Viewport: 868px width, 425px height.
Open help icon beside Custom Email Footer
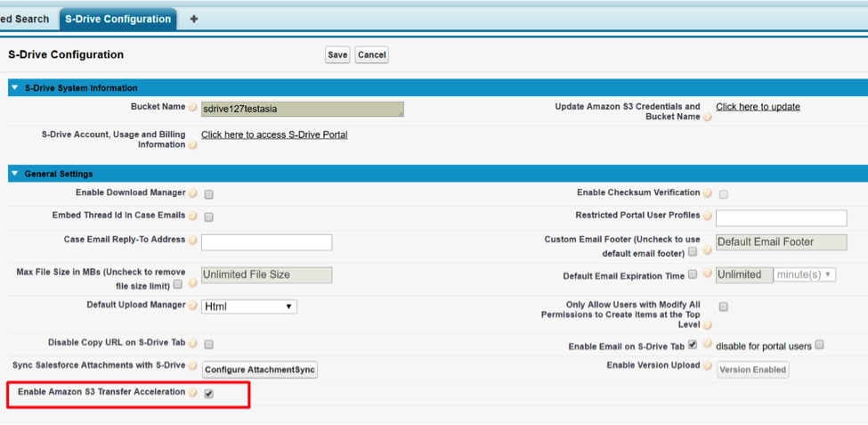[707, 251]
